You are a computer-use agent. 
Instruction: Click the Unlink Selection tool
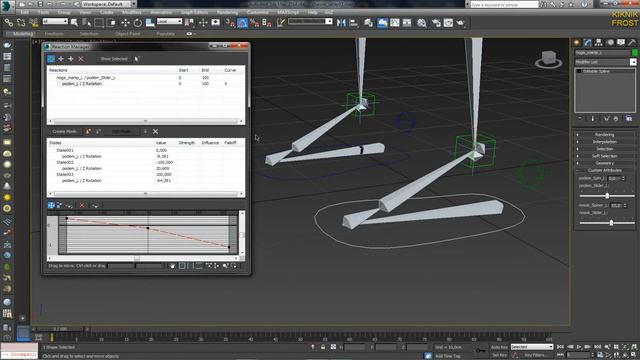pyautogui.click(x=21, y=23)
